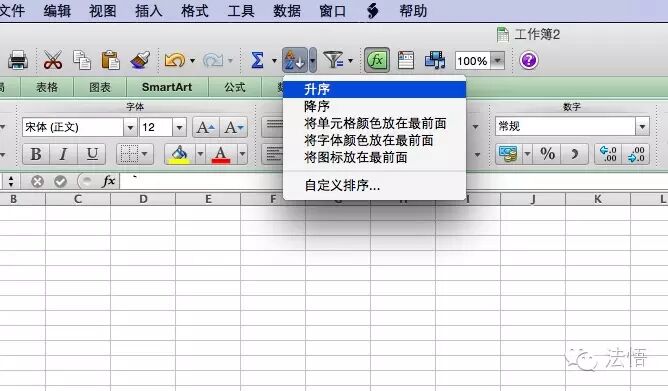This screenshot has width=668, height=391.
Task: Switch to the SmartArt ribbon tab
Action: tap(167, 87)
